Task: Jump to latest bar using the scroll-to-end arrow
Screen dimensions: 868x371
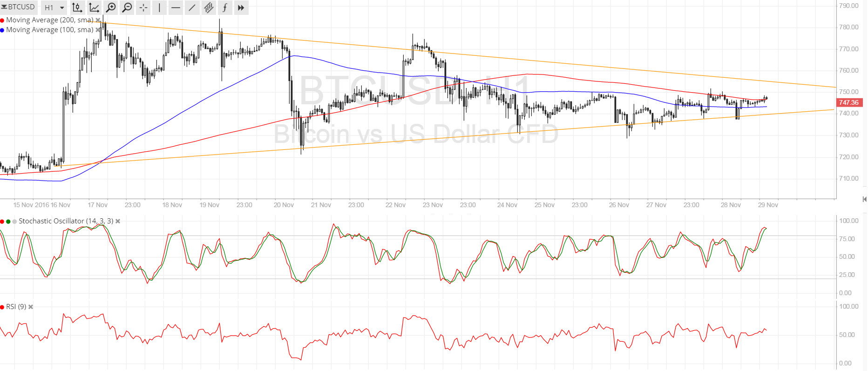Action: click(864, 199)
